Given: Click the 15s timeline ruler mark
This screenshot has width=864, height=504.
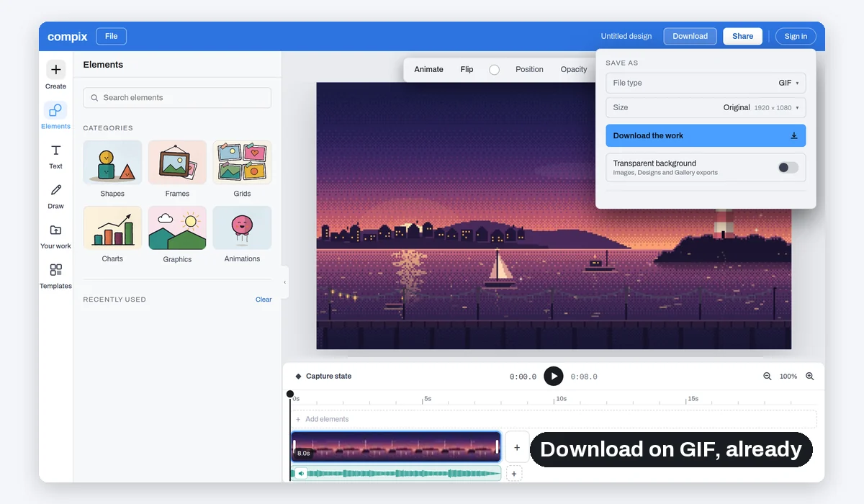Looking at the screenshot, I should 693,398.
